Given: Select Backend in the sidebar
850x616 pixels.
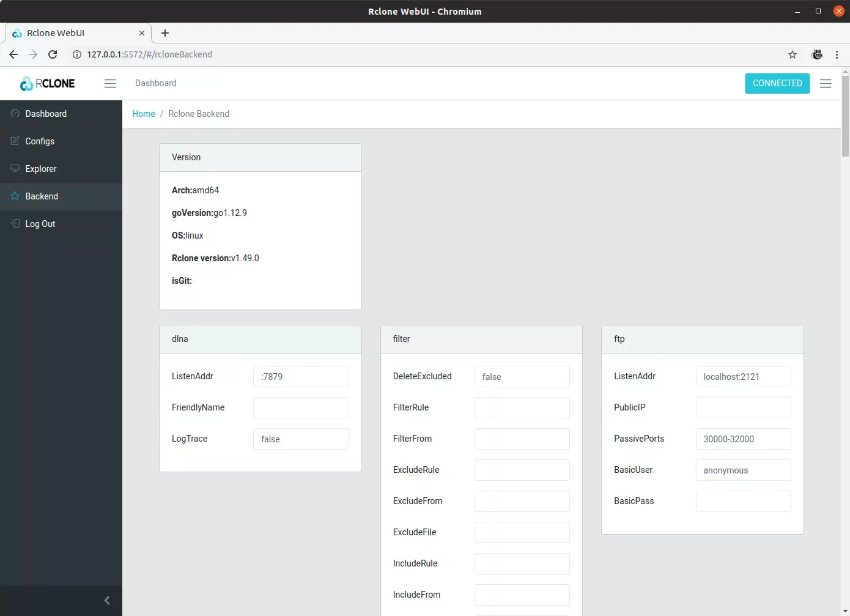Looking at the screenshot, I should coord(42,196).
